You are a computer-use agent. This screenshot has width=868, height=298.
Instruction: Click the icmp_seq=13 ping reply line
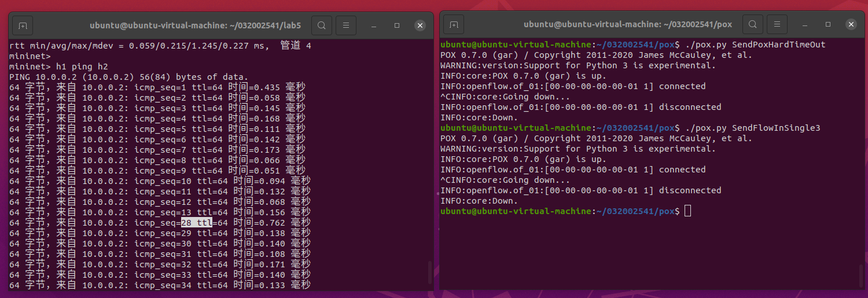(x=160, y=212)
